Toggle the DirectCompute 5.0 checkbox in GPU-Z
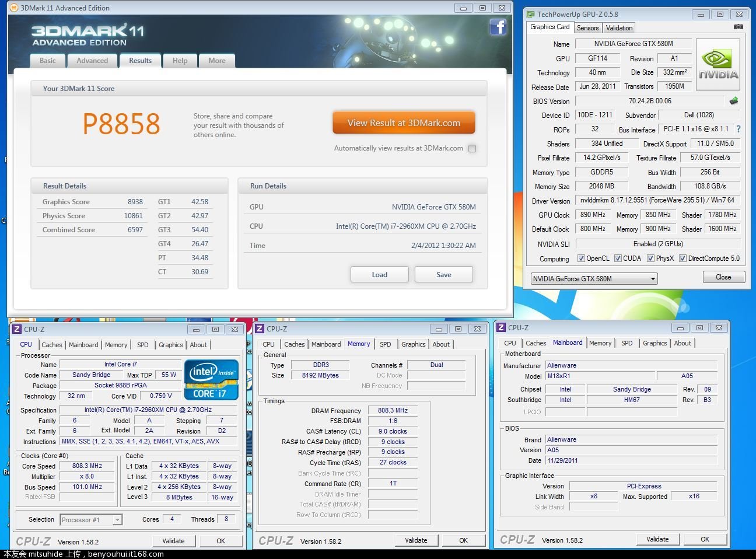The height and width of the screenshot is (559, 756). (x=682, y=258)
